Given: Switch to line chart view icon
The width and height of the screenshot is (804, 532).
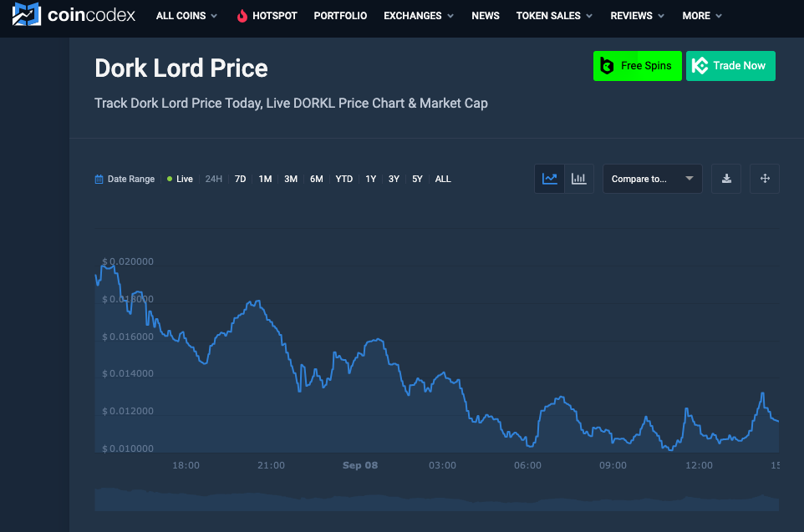Looking at the screenshot, I should (550, 179).
